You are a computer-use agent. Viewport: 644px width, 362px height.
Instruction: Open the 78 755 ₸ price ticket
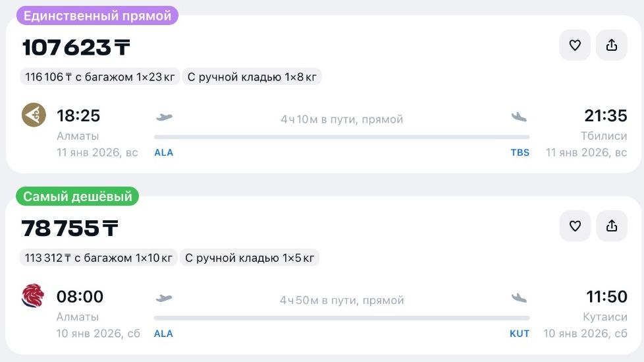(x=70, y=228)
